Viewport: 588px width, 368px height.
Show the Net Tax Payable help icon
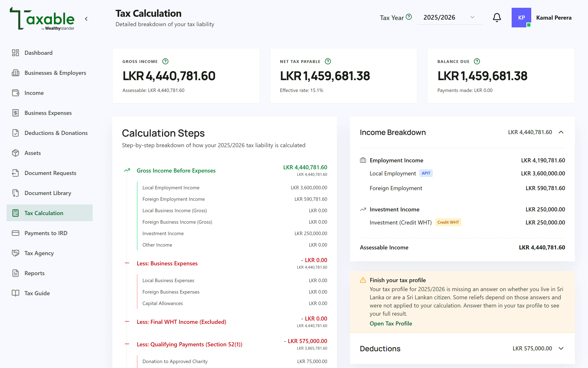click(328, 61)
